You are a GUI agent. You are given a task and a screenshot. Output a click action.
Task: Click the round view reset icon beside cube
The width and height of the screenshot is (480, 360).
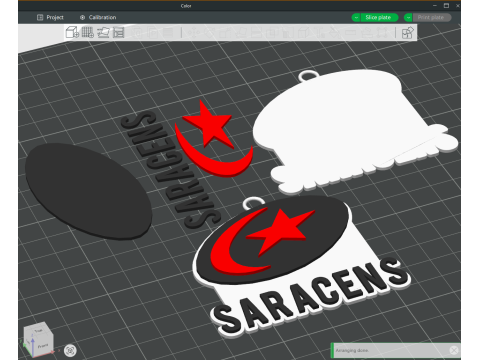click(x=70, y=350)
